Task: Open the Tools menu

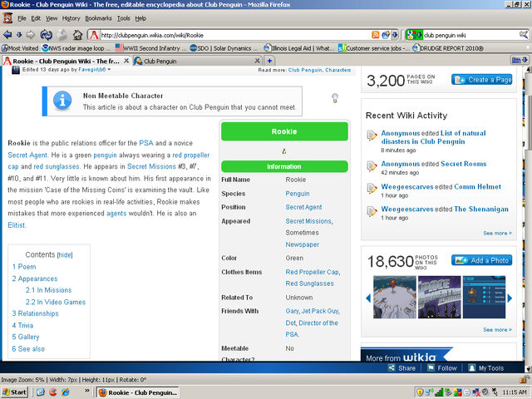Action: tap(124, 18)
